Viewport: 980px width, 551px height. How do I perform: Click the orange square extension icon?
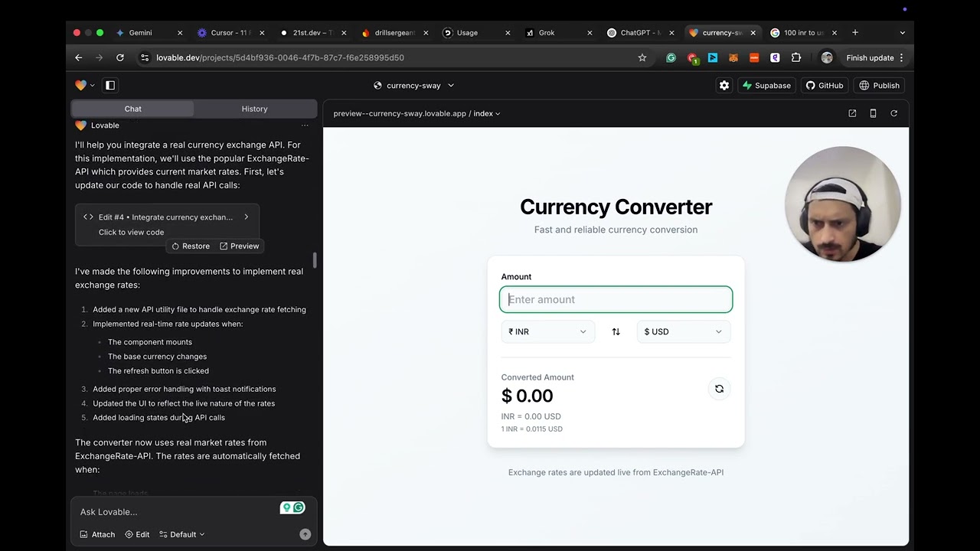coord(754,57)
